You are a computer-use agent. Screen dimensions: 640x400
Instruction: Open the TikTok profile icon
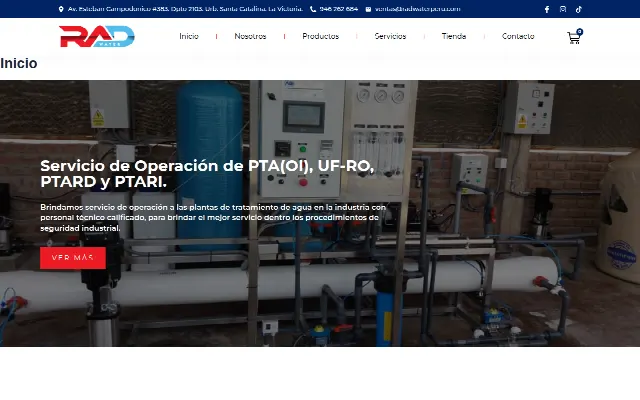579,9
